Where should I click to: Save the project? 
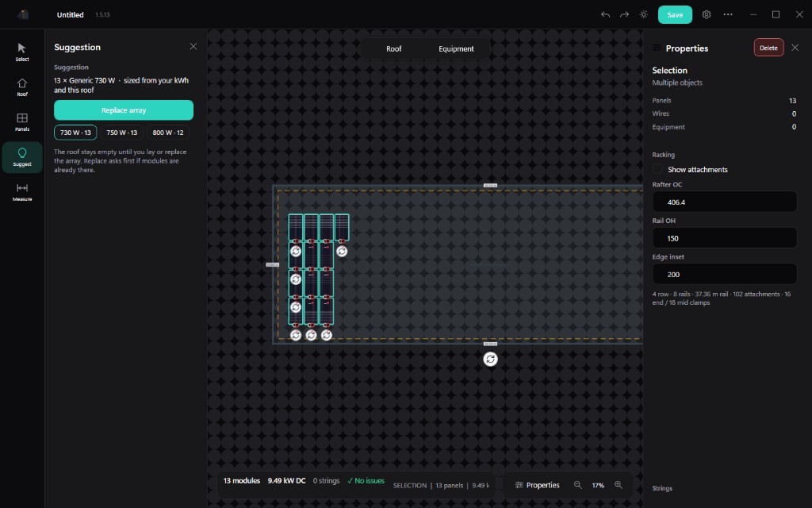[x=675, y=14]
